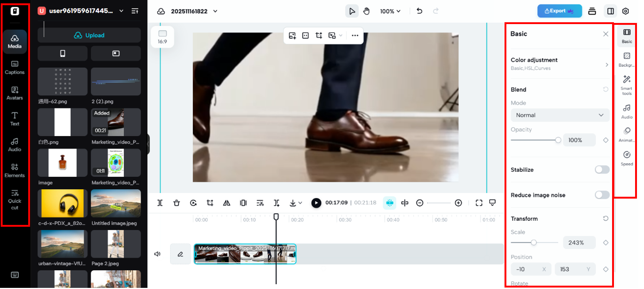Image resolution: width=644 pixels, height=289 pixels.
Task: Click the undo arrow
Action: [420, 11]
